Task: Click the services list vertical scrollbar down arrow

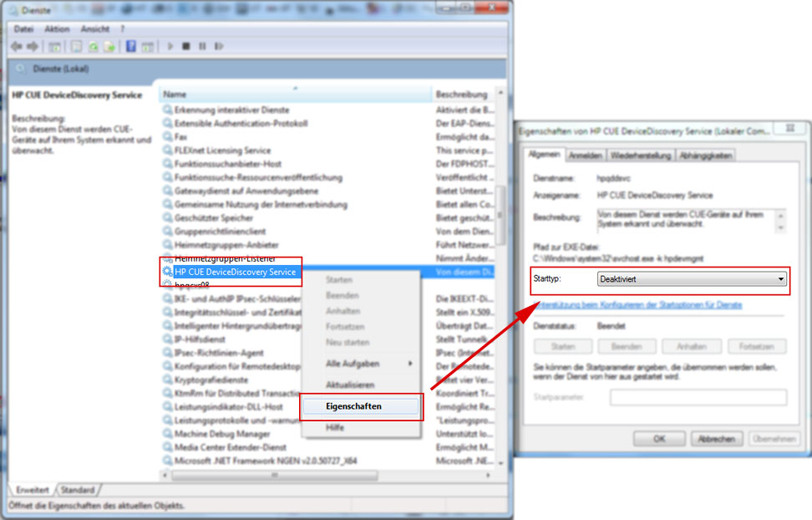Action: point(500,463)
